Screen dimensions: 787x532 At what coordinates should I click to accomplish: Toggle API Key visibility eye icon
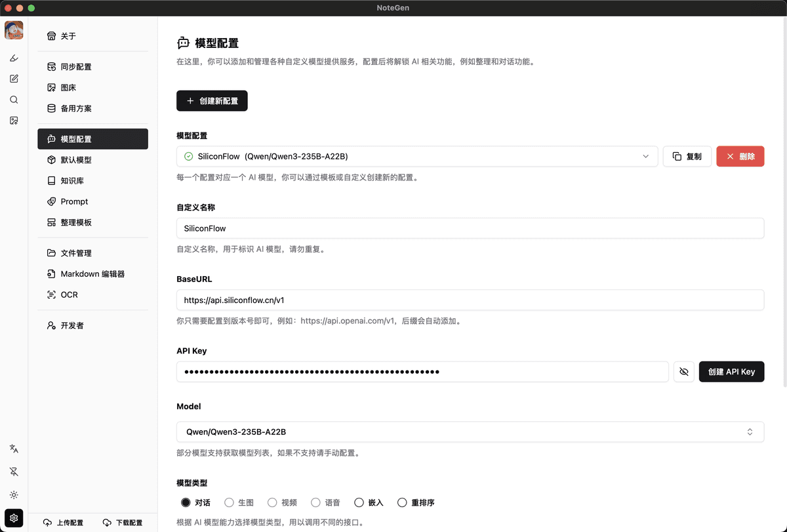683,372
